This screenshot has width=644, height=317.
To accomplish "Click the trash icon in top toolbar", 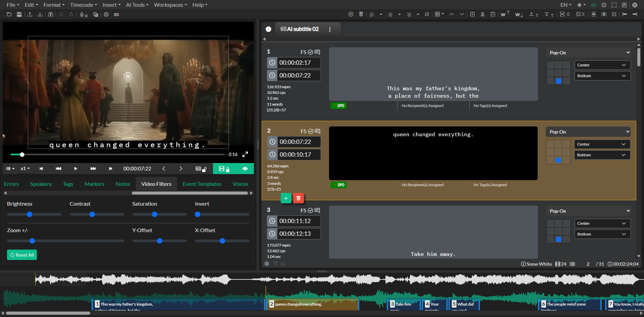I will [x=361, y=14].
